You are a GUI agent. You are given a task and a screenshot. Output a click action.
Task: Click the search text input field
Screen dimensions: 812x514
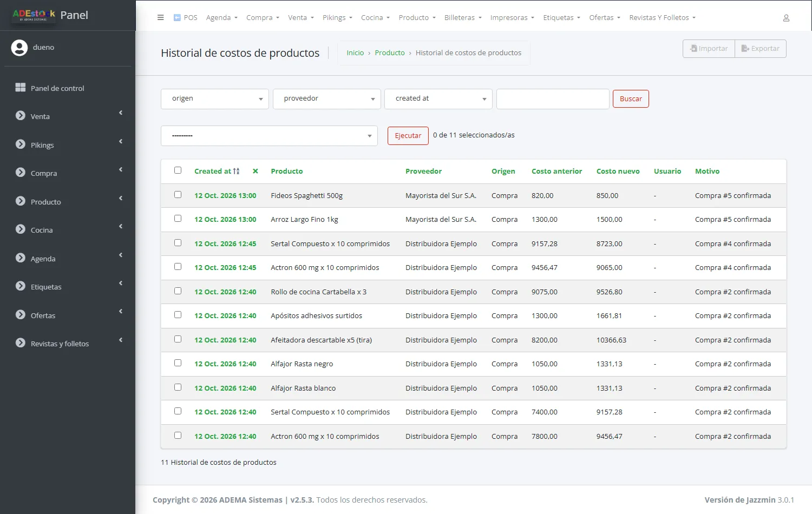point(553,99)
